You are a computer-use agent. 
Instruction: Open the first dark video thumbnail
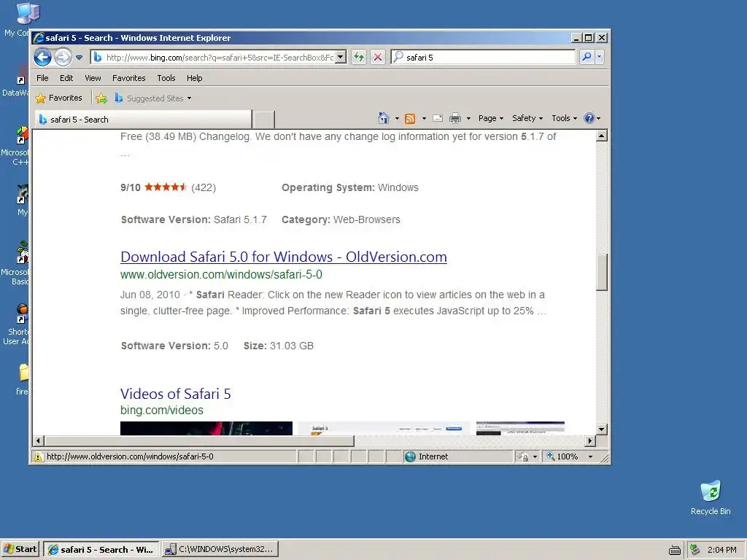tap(206, 428)
